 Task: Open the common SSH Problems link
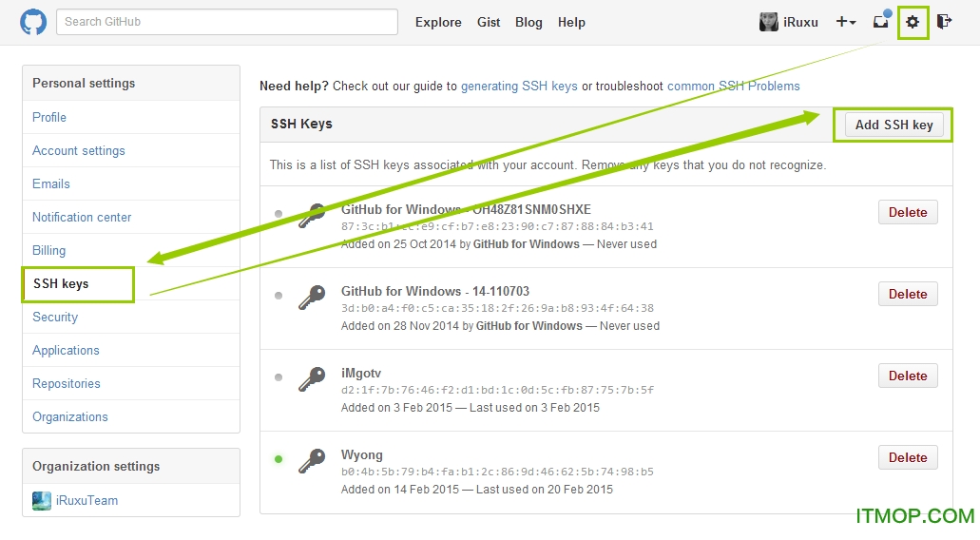click(x=733, y=86)
